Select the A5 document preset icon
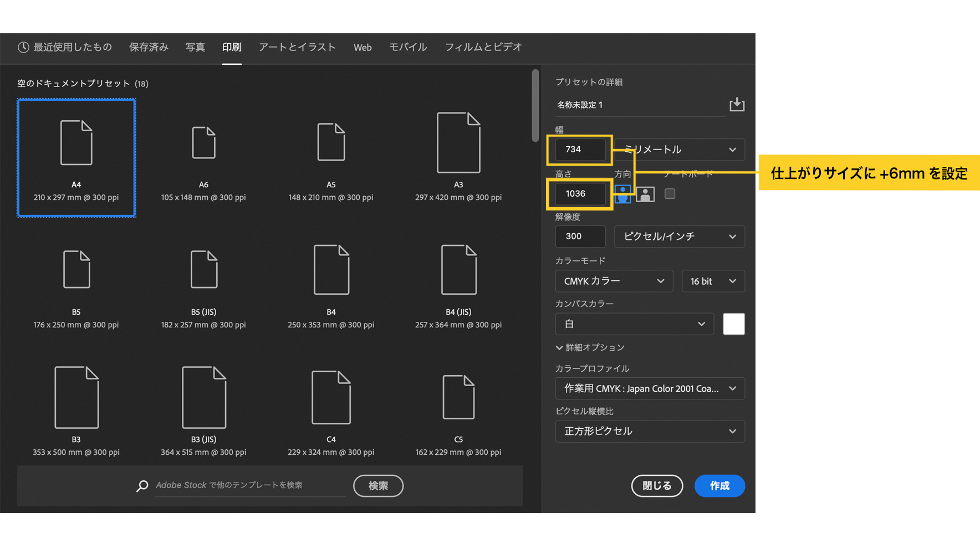The height and width of the screenshot is (554, 980). 331,142
